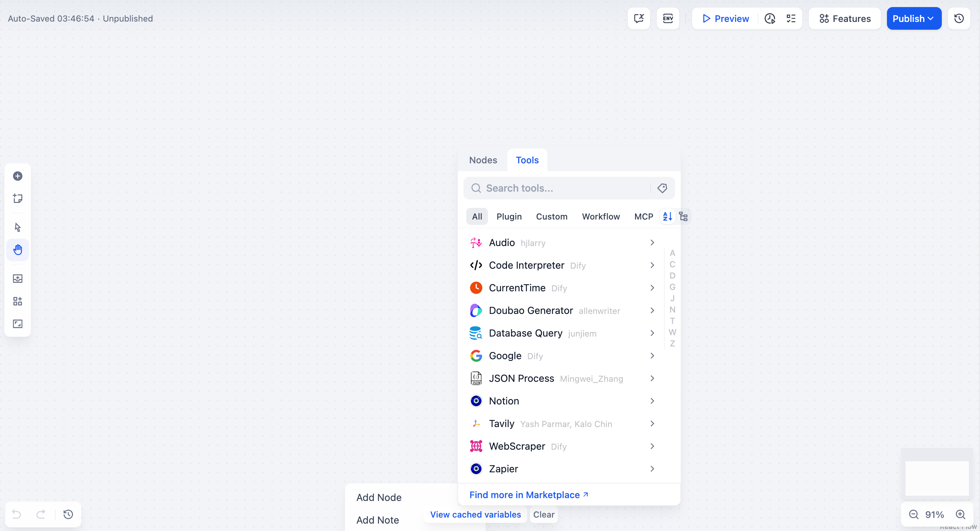Choose Add Node from context menu
980x531 pixels.
379,497
